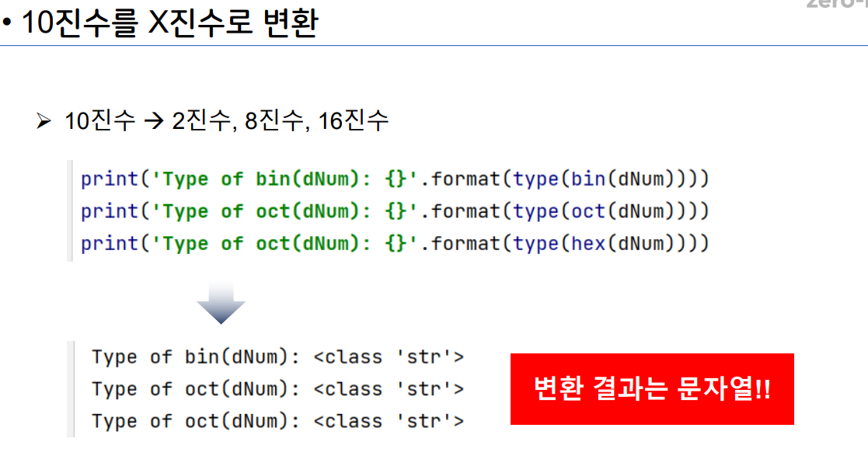Click the code line calling type(bin(dNum))
Image resolution: width=868 pixels, height=466 pixels.
point(395,179)
